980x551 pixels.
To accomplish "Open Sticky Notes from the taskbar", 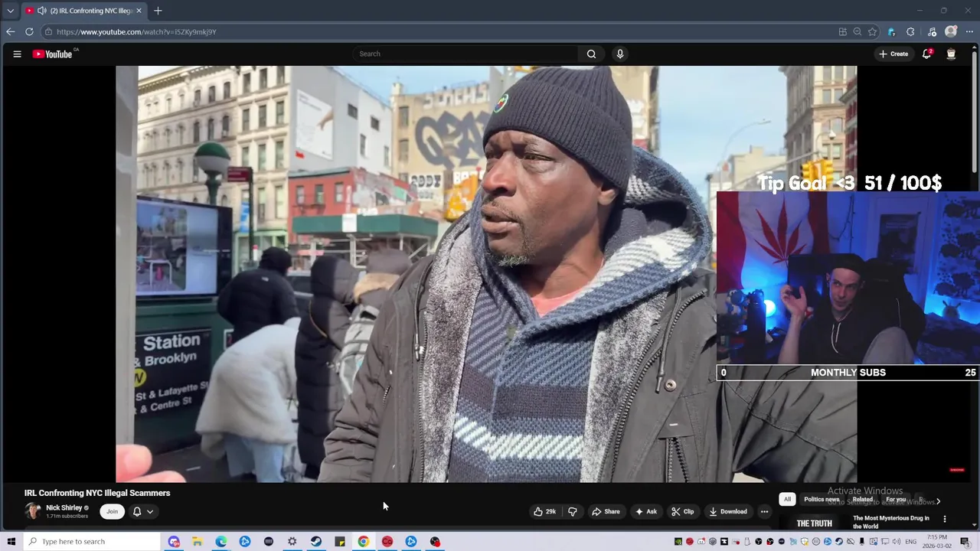I will coord(340,541).
